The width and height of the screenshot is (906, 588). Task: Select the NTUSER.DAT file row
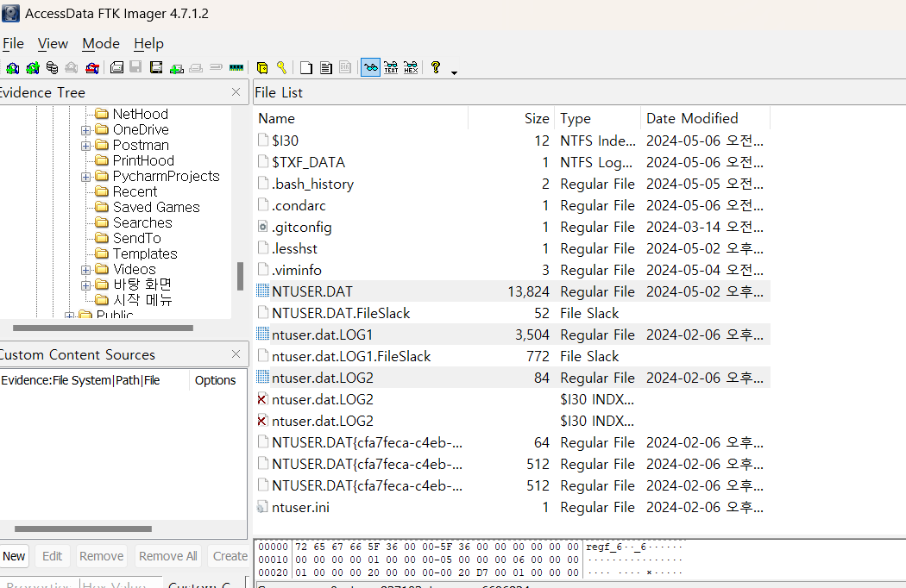coord(512,291)
